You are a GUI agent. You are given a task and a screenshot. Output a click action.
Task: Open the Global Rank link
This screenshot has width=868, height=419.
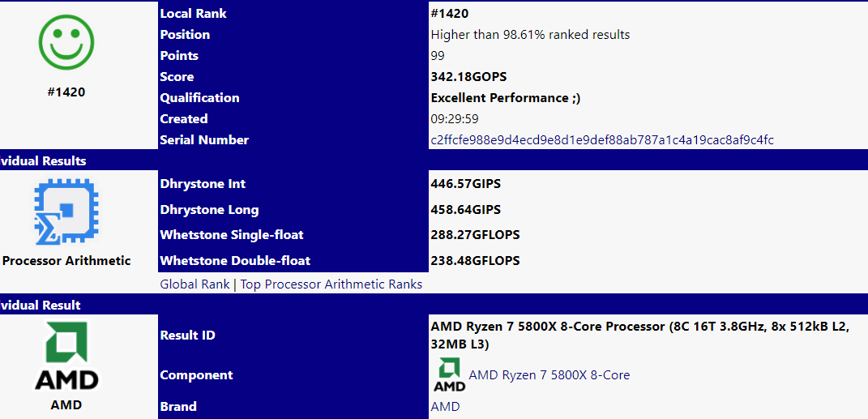point(195,284)
